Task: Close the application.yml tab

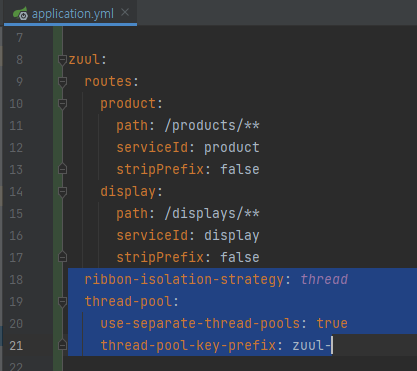Action: (x=125, y=13)
